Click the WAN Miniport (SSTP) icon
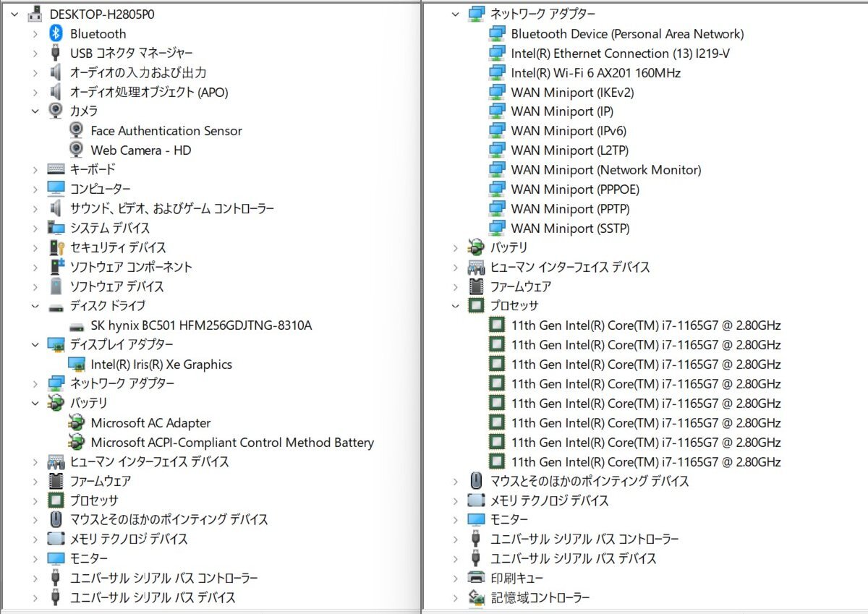 tap(497, 228)
